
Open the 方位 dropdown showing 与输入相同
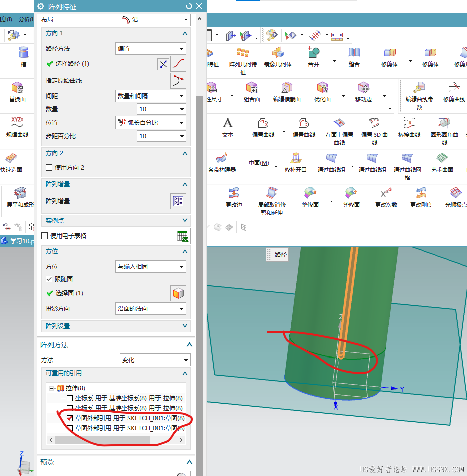[150, 266]
